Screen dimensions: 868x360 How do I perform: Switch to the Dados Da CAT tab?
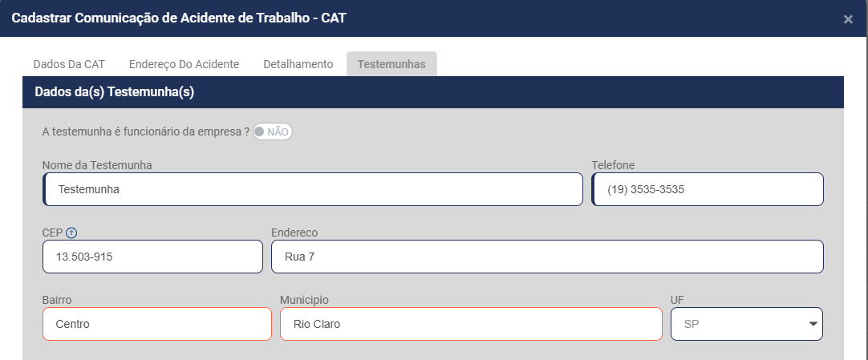tap(69, 64)
